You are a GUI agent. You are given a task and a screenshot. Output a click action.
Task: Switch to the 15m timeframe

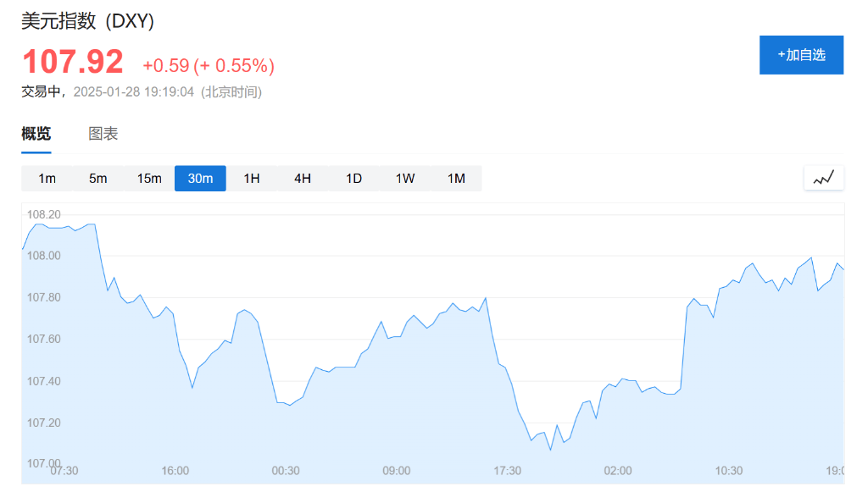click(x=149, y=178)
